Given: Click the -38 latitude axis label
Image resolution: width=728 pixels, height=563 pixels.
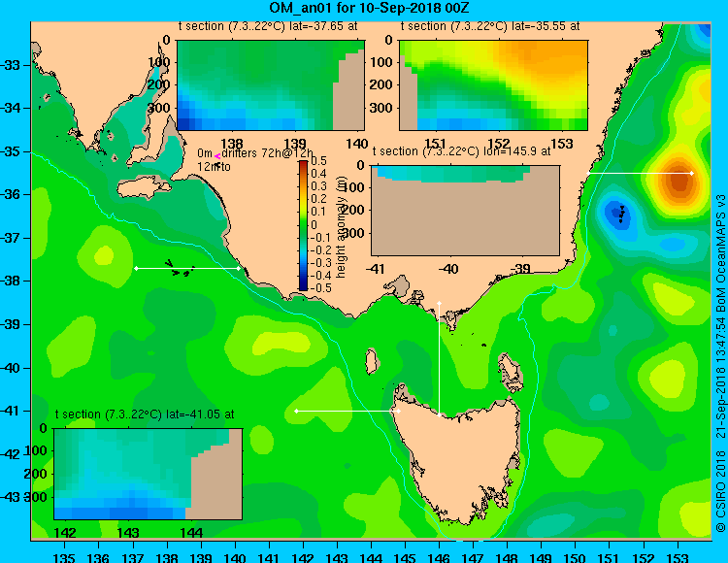Looking at the screenshot, I should [11, 281].
